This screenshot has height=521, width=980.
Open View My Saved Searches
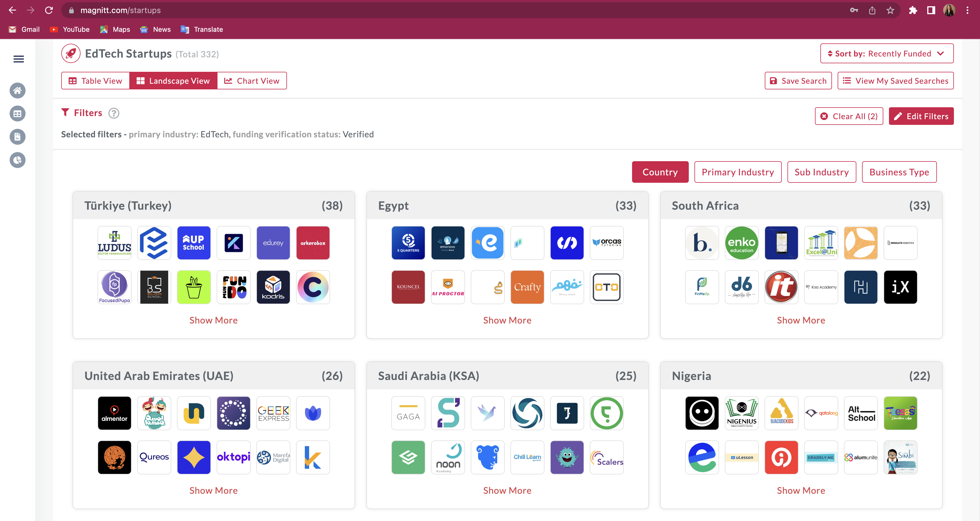point(895,81)
